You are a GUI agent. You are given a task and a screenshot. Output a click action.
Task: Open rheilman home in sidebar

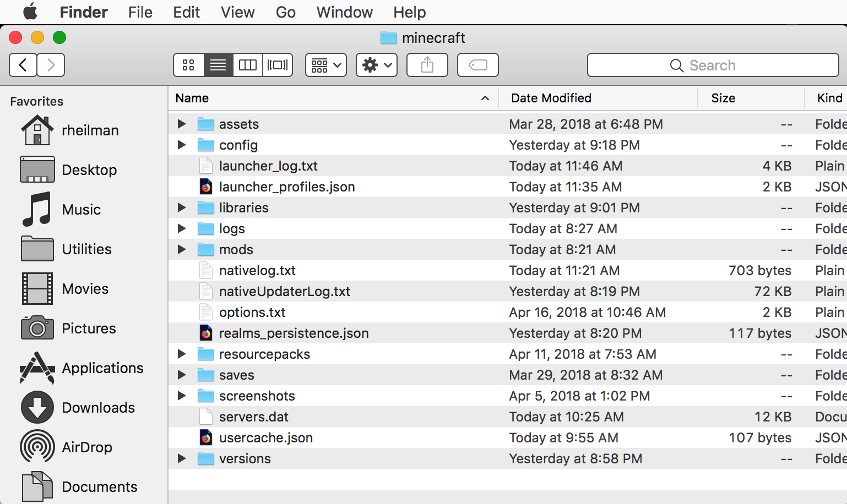[70, 130]
